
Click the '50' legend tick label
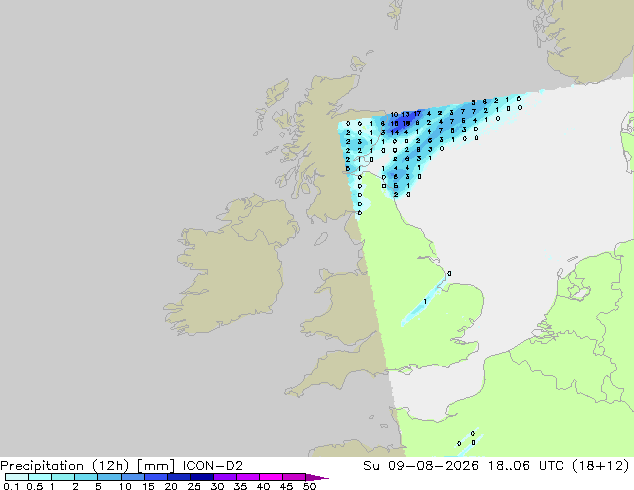[x=309, y=486]
